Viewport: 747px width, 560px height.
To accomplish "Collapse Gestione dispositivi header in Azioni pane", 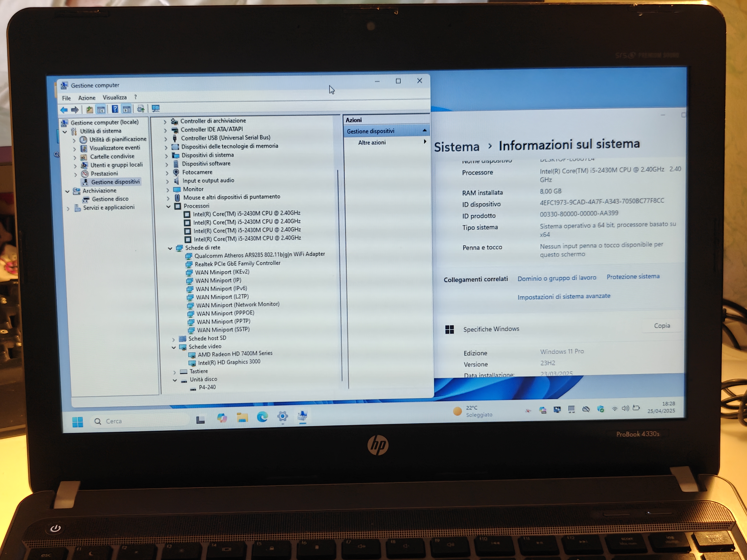I will point(425,130).
